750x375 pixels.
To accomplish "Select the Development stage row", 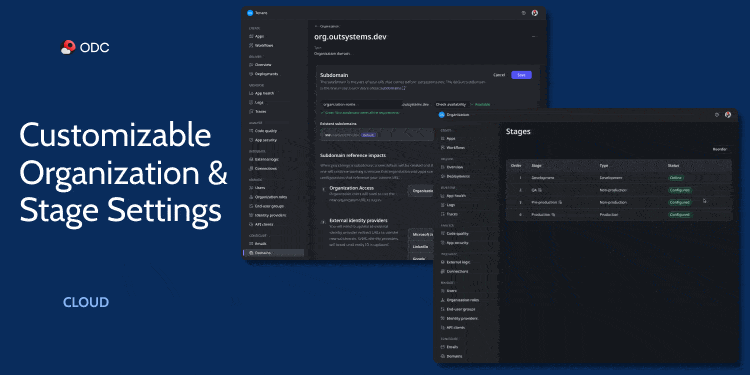I will click(619, 178).
